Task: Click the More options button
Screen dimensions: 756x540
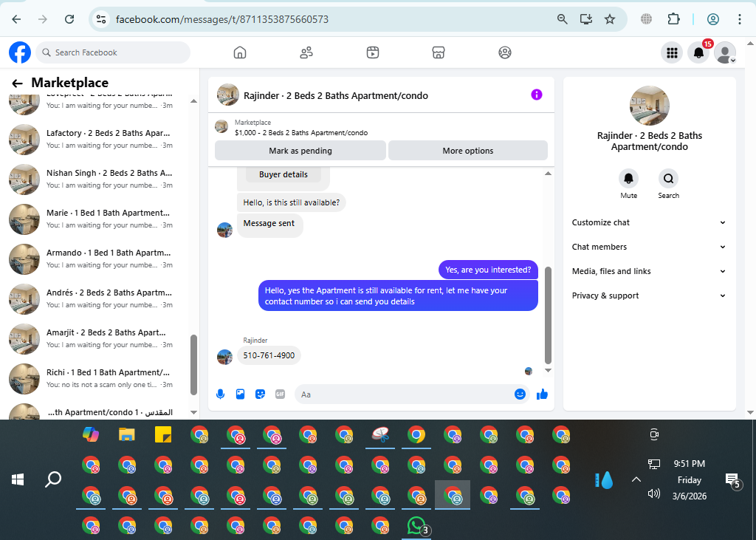Action: [x=467, y=151]
